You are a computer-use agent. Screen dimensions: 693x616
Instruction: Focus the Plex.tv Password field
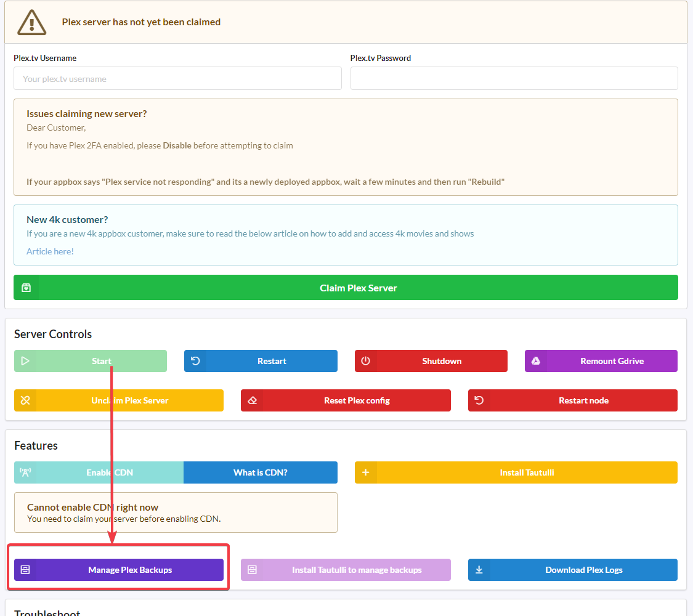click(514, 79)
